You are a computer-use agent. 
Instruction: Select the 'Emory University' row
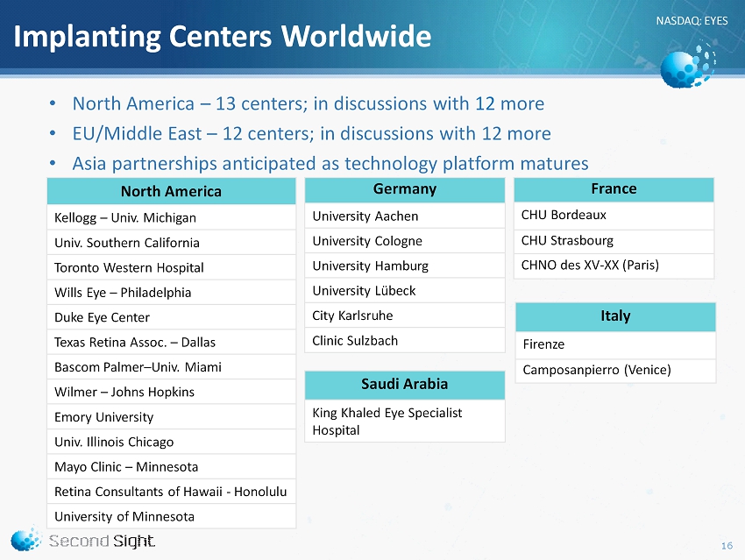pyautogui.click(x=172, y=417)
